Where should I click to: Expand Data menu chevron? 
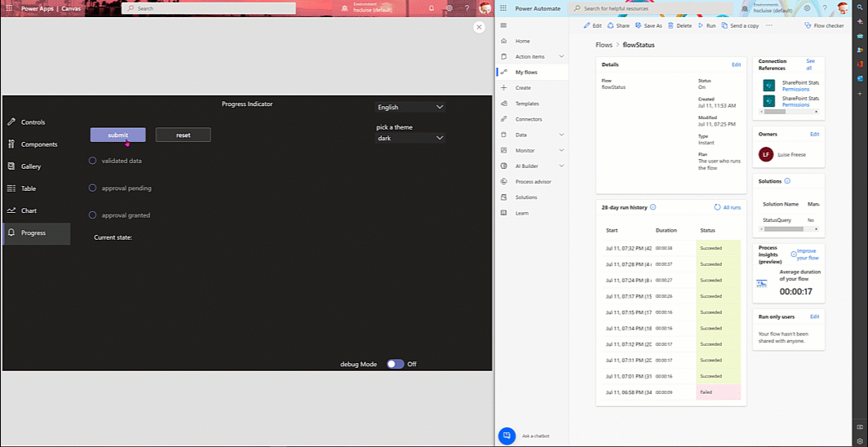[x=561, y=135]
